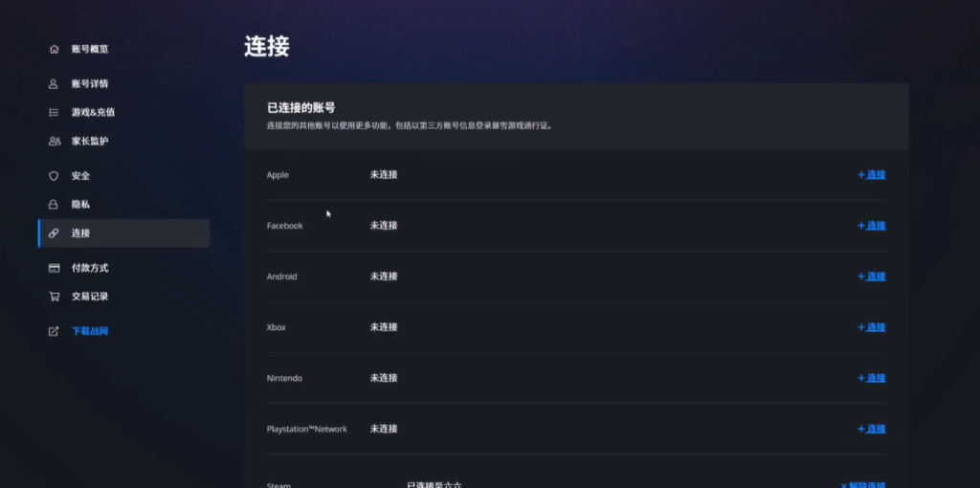Click the cart icon for 交易记录
This screenshot has width=980, height=488.
point(54,297)
